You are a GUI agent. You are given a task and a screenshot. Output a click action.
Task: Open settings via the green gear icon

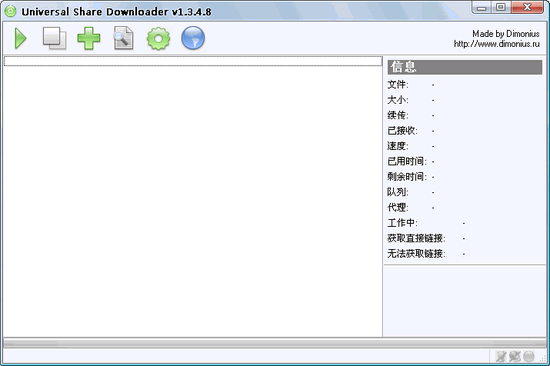pyautogui.click(x=159, y=38)
